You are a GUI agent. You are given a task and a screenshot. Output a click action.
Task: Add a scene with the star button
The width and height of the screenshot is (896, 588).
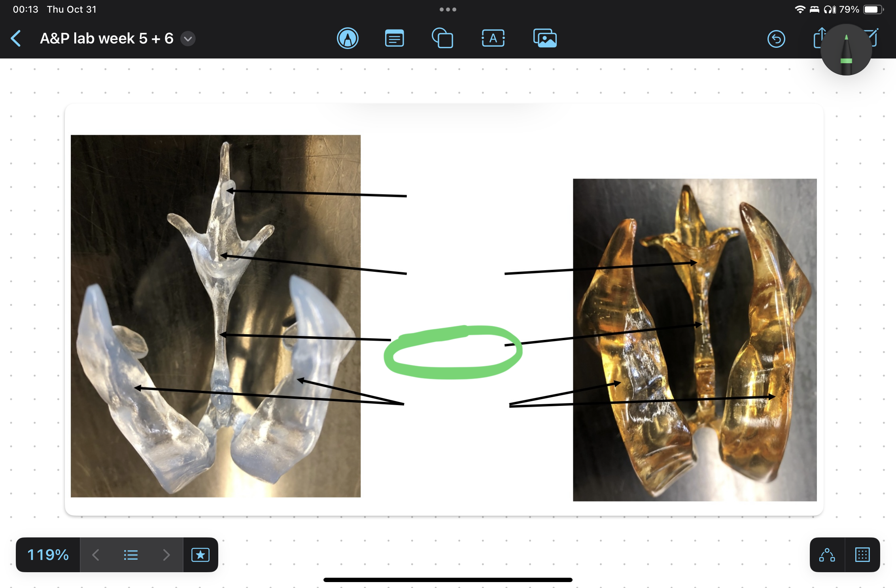(x=200, y=555)
